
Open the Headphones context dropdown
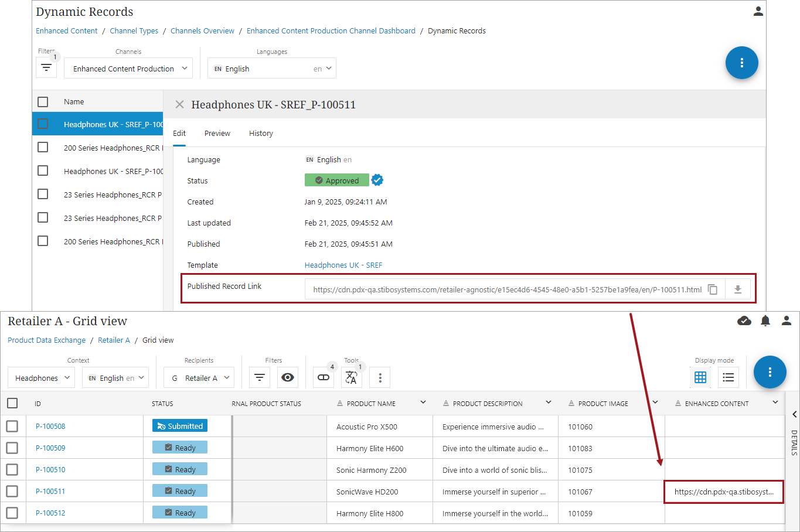pos(42,378)
